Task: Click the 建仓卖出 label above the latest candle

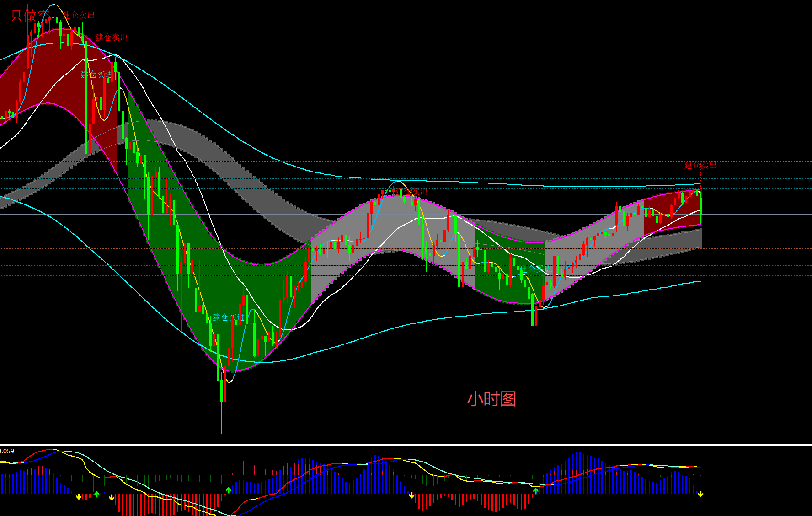Action: [x=700, y=165]
